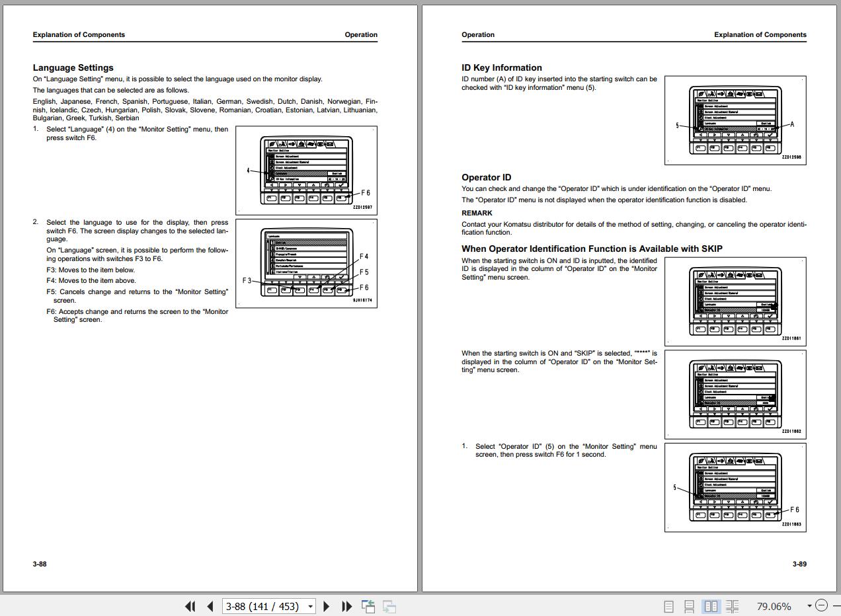Click the ID key monitor diagram ZZD12598
This screenshot has height=616, width=841.
click(735, 120)
